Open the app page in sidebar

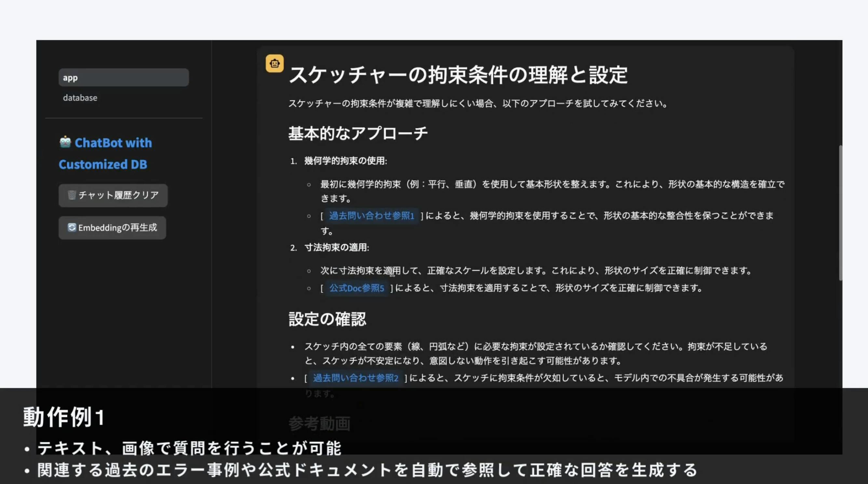[123, 78]
